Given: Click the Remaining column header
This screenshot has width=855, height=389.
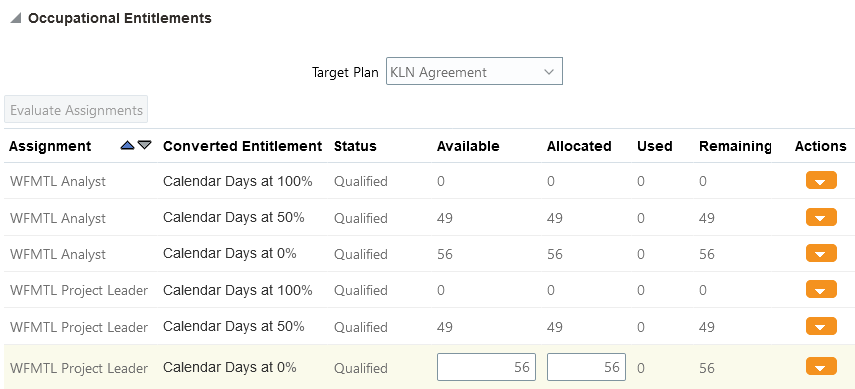Looking at the screenshot, I should click(735, 146).
